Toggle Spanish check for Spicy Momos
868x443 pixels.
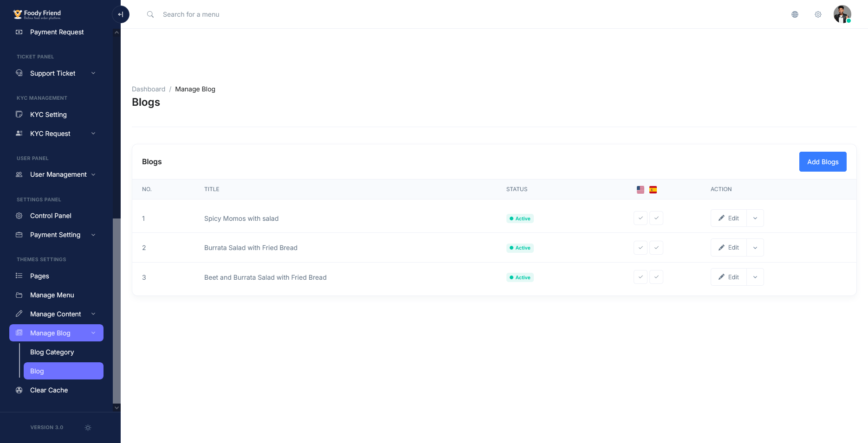coord(656,218)
